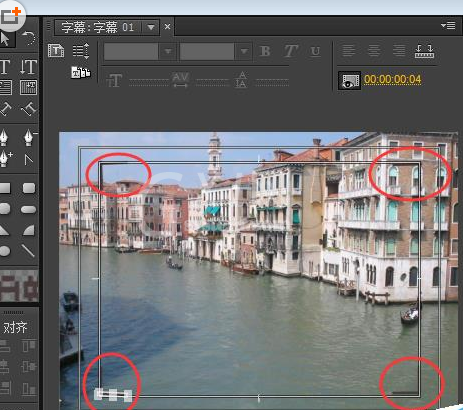The width and height of the screenshot is (463, 410).
Task: Choose the Vertical Type tool
Action: click(28, 66)
